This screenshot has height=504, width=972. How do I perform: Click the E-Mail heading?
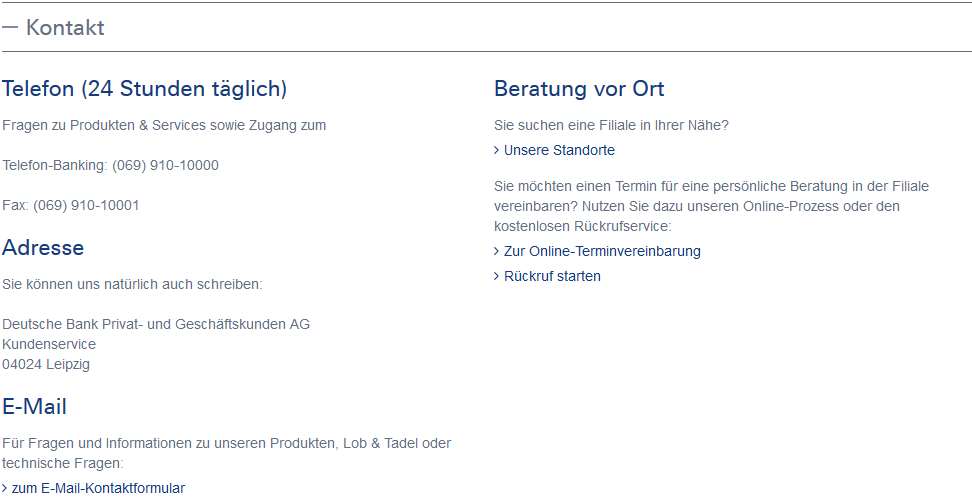click(x=34, y=407)
